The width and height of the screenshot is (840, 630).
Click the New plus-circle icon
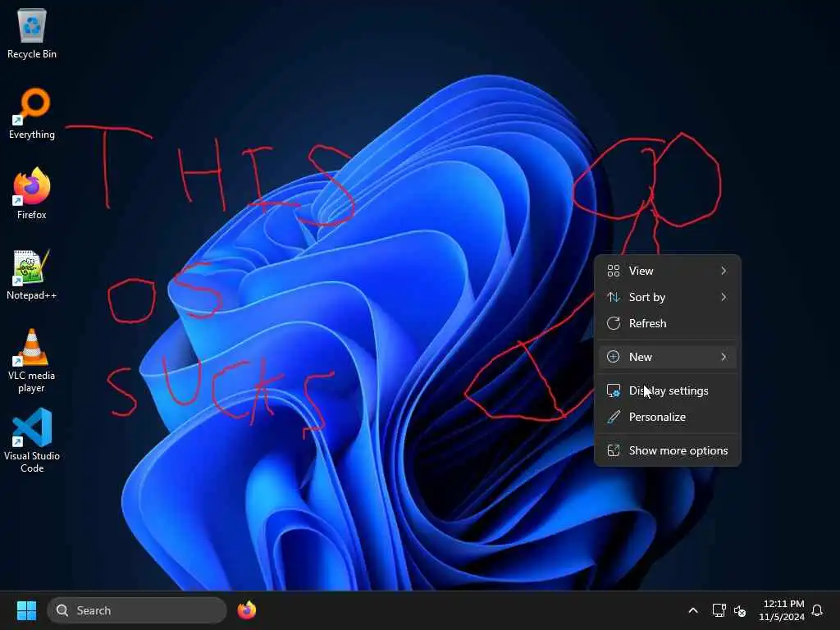tap(614, 357)
